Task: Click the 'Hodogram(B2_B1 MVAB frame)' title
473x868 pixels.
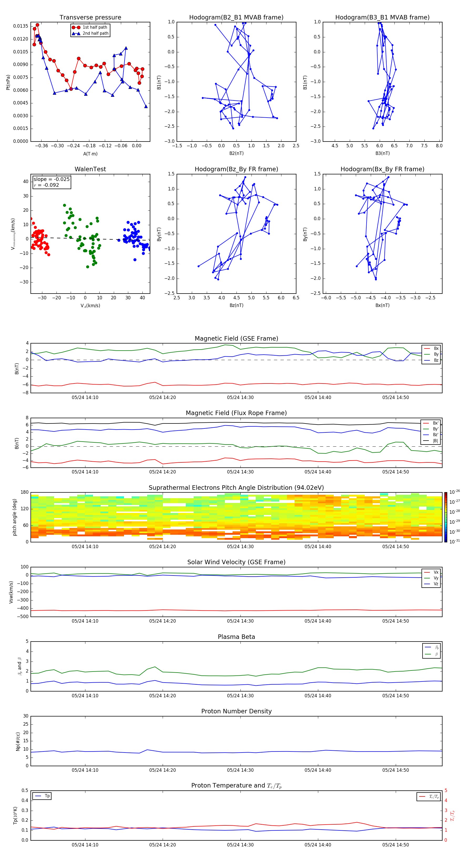Action: coord(236,18)
